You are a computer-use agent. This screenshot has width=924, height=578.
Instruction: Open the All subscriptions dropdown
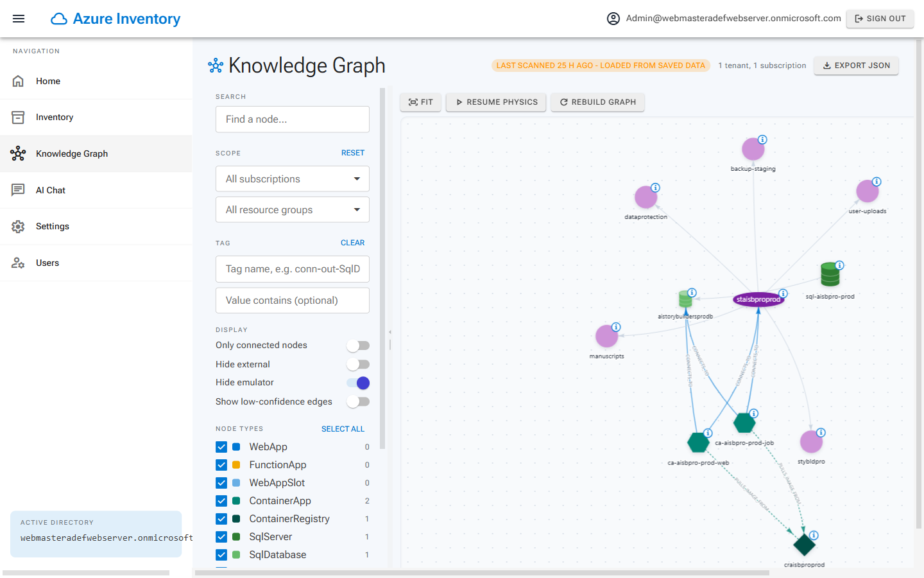click(293, 179)
